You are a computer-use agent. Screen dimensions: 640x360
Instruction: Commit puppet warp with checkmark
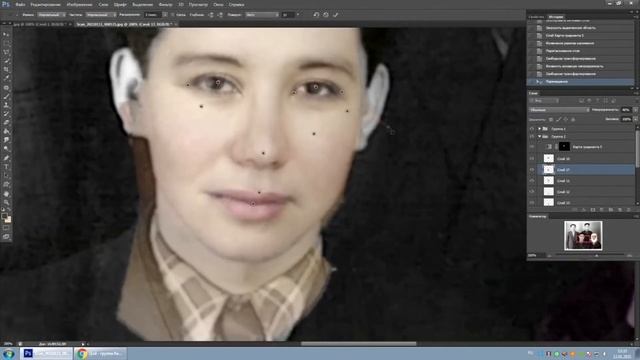[x=336, y=15]
